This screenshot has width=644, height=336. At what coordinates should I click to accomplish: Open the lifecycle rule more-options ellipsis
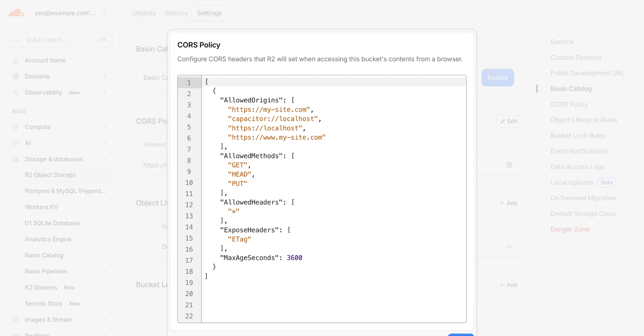509,247
